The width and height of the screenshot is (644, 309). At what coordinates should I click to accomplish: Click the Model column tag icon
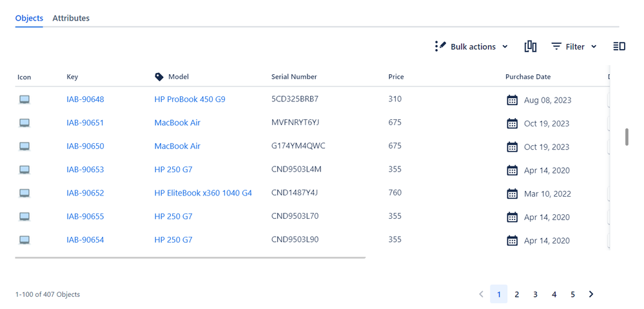(159, 77)
